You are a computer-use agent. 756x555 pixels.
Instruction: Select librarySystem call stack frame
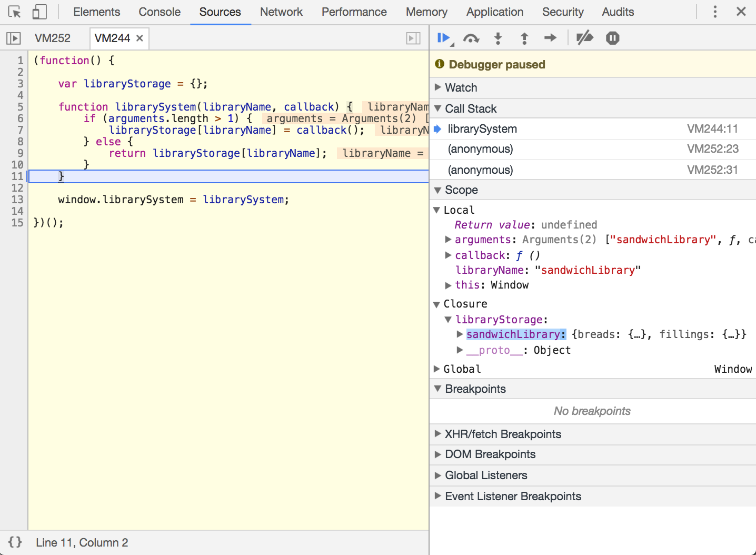coord(593,129)
